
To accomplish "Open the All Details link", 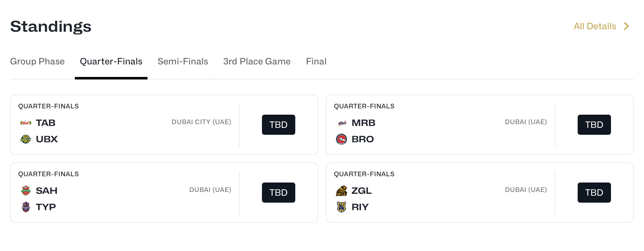I will [595, 26].
